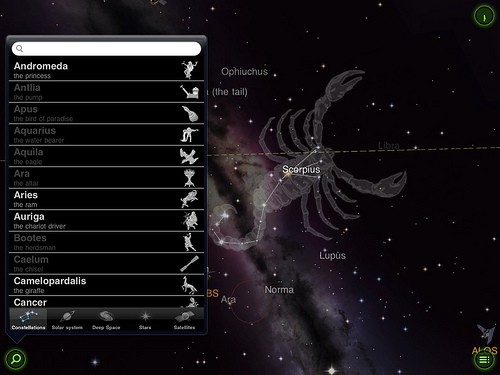Viewport: 500px width, 375px height.
Task: Open the Stars tab
Action: click(x=145, y=320)
